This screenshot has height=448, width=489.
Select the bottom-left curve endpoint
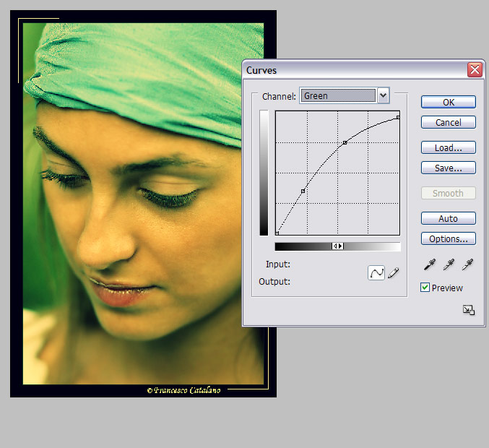point(277,233)
